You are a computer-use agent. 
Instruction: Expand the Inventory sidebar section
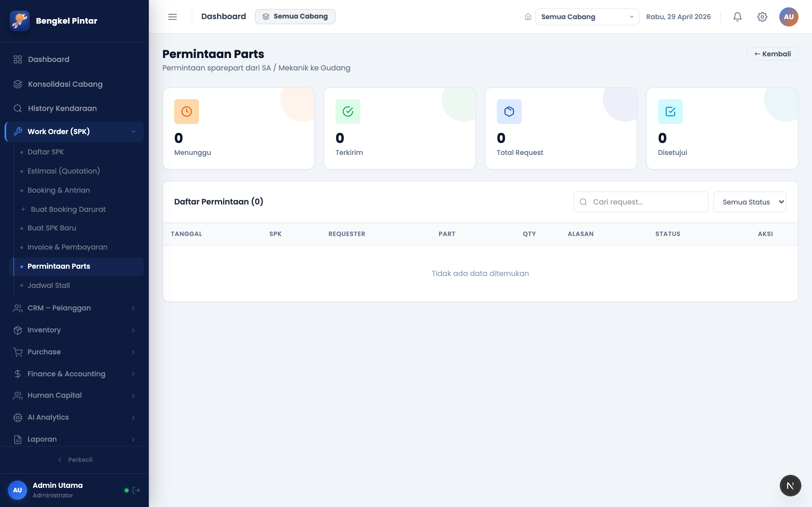click(74, 330)
